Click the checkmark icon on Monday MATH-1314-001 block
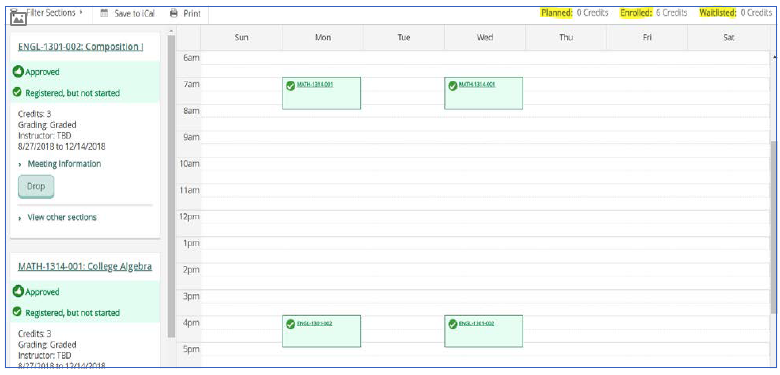The width and height of the screenshot is (780, 375). pyautogui.click(x=291, y=86)
